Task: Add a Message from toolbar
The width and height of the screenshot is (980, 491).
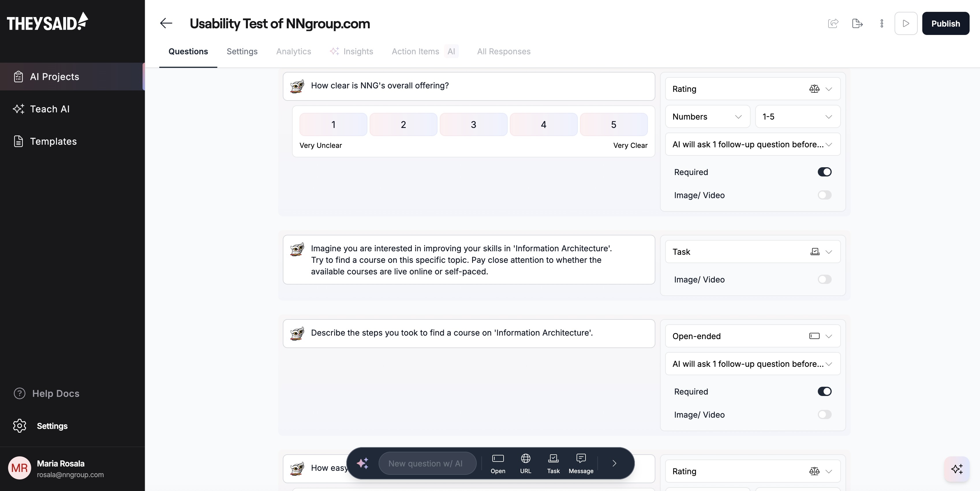Action: [581, 464]
